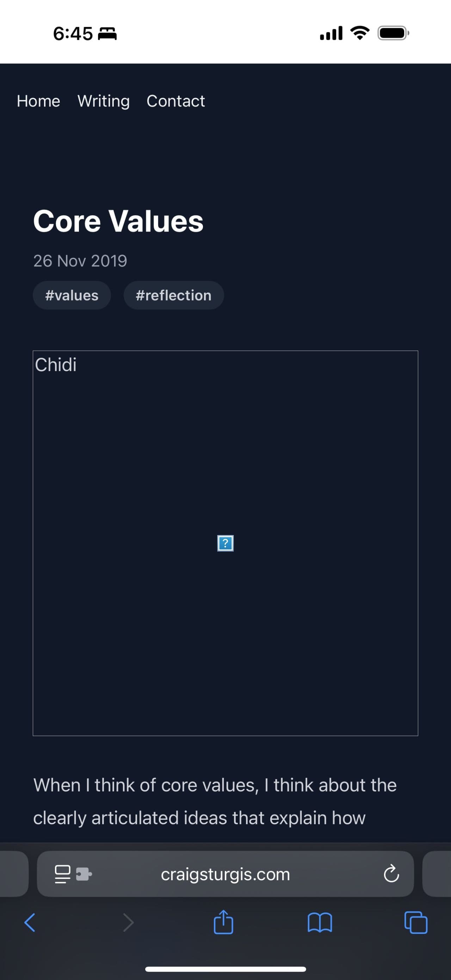This screenshot has width=451, height=980.
Task: Tap the Core Values article title
Action: point(118,221)
